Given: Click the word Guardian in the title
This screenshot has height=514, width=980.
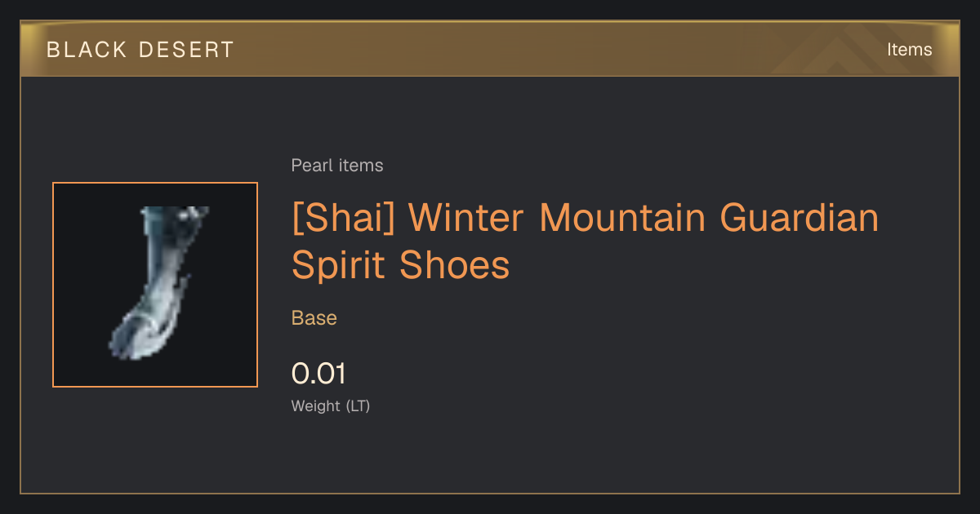Looking at the screenshot, I should [799, 218].
